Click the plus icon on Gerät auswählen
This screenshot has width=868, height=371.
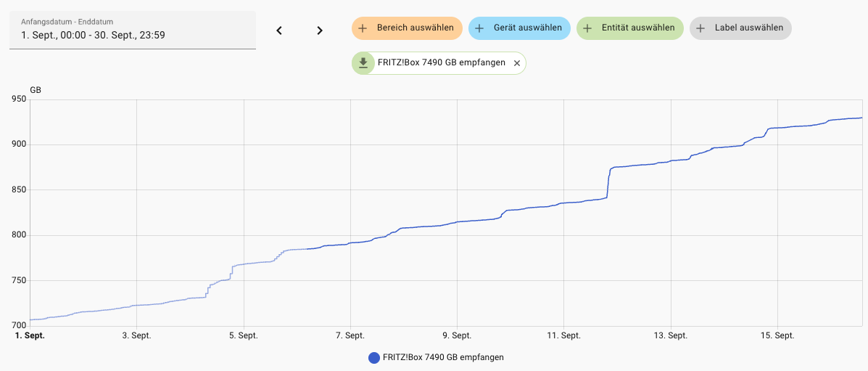click(x=479, y=28)
